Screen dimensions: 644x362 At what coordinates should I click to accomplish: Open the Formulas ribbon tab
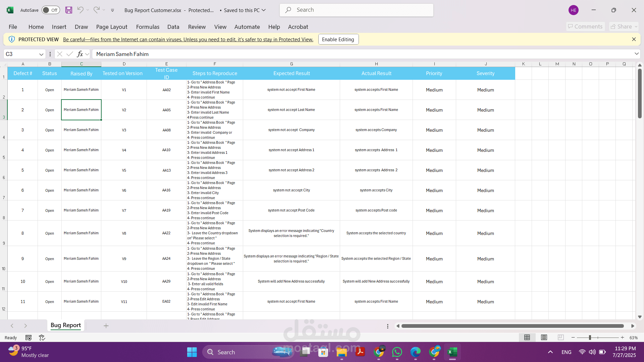[148, 27]
